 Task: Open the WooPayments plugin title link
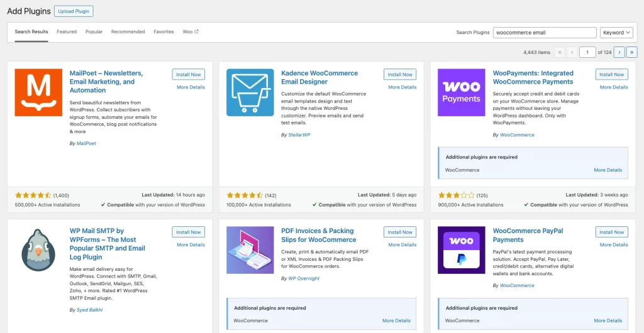pyautogui.click(x=533, y=77)
